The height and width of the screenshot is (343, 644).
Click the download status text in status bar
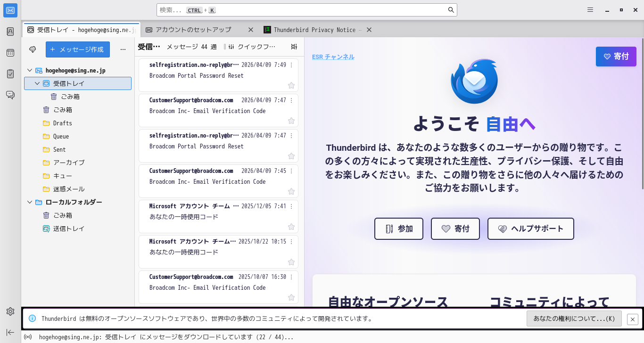(x=166, y=337)
